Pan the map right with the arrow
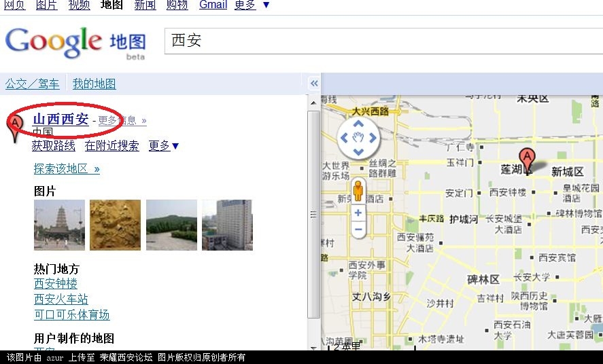 (x=373, y=138)
